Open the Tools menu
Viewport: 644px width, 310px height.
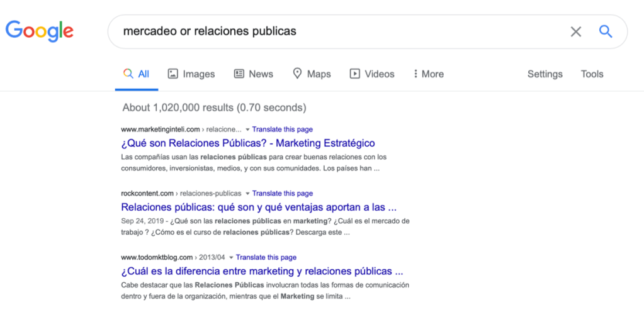(x=592, y=74)
